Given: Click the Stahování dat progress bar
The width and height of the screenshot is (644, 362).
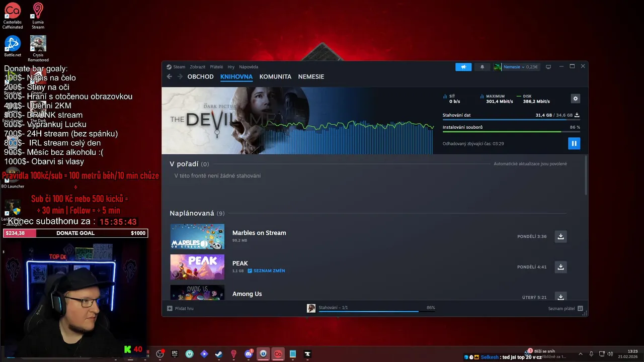Looking at the screenshot, I should pyautogui.click(x=511, y=120).
